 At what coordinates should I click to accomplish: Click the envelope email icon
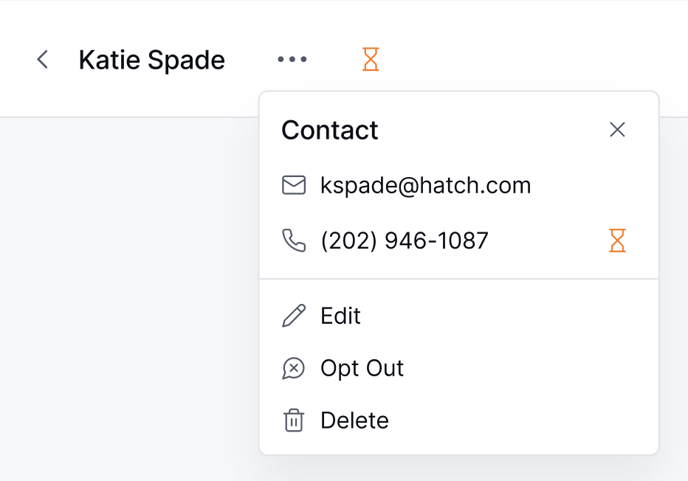(293, 185)
